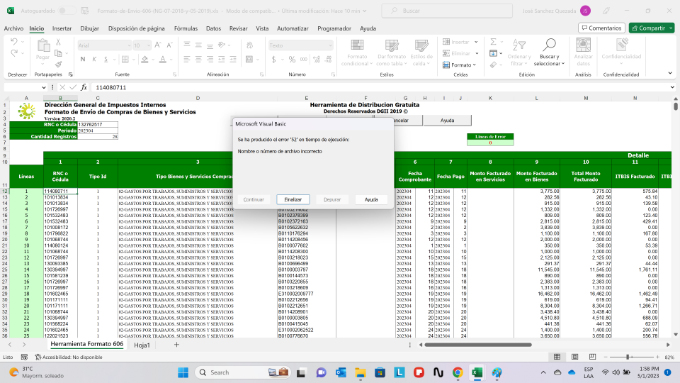Expand the Name Box dropdown
This screenshot has height=383, width=680.
click(x=44, y=88)
